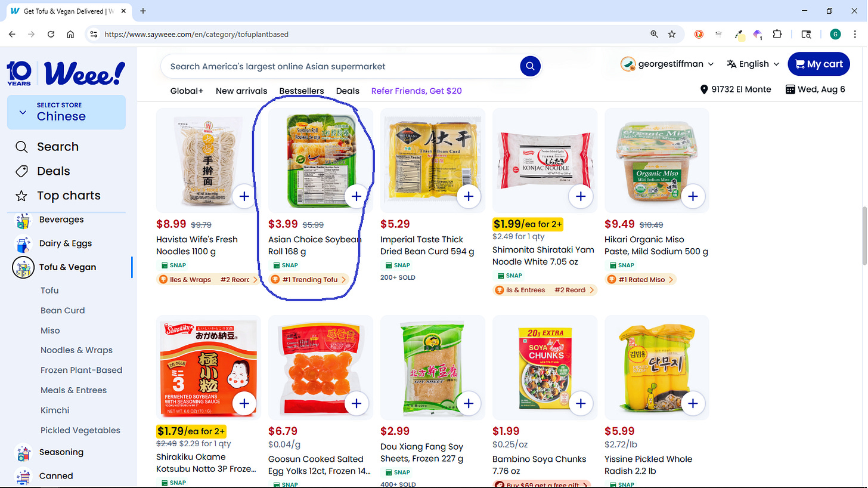Click the blue search magnifier button
The image size is (868, 488).
[x=530, y=66]
